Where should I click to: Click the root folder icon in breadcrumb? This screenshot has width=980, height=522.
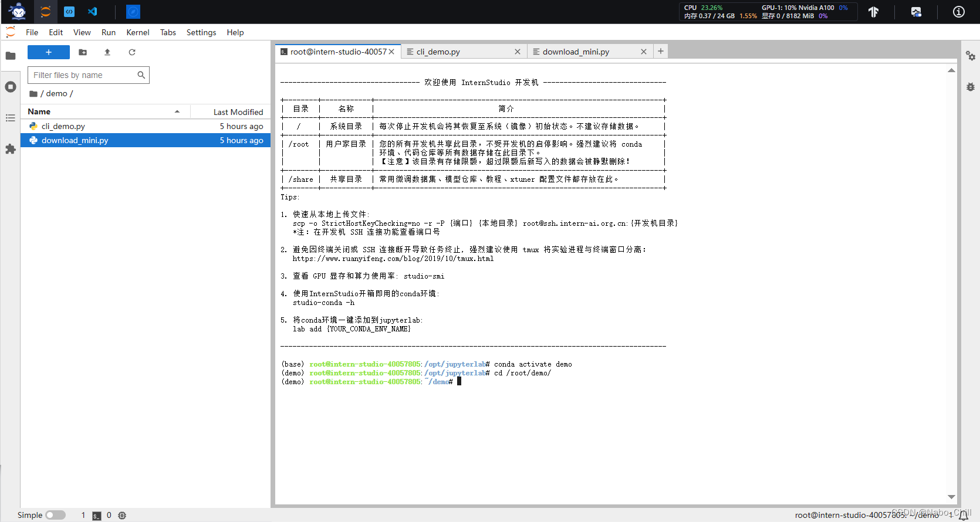coord(33,94)
